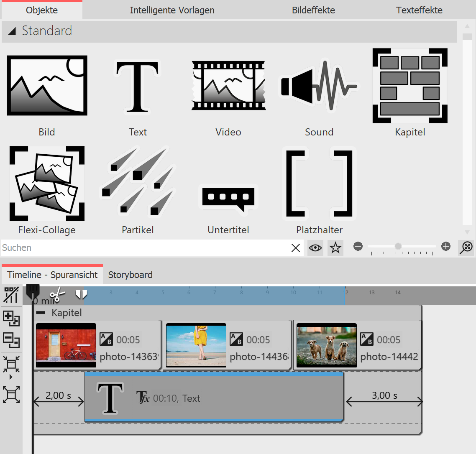Insert a Platzhalter object
Viewport: 476px width, 454px height.
click(319, 183)
